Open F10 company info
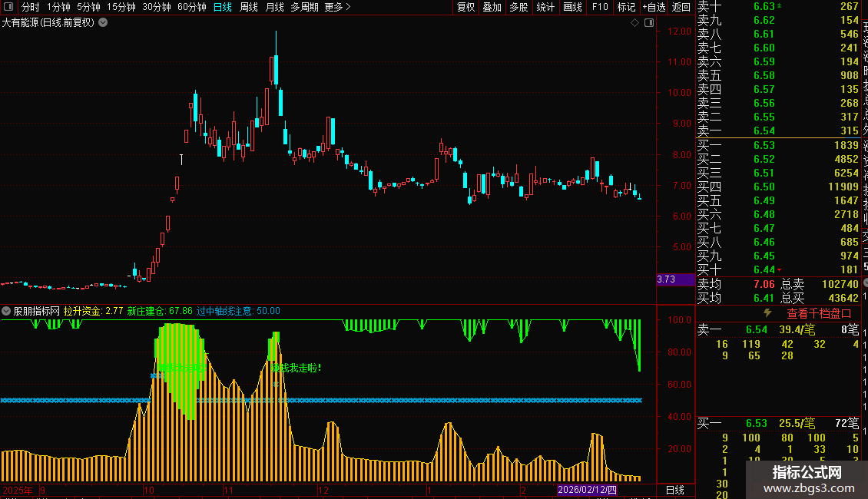Screen dimensions: 868x499 [600, 7]
